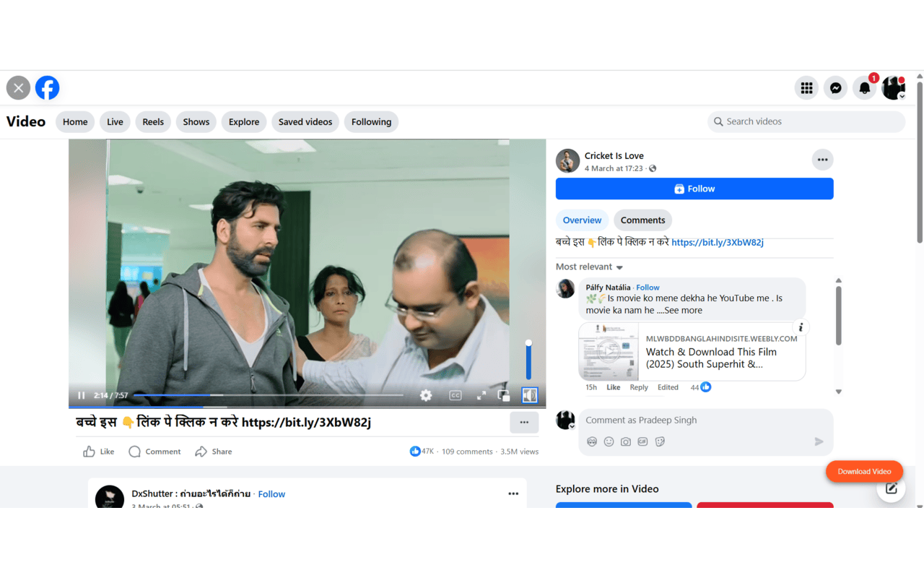This screenshot has width=924, height=578.
Task: View the comment's Edited history
Action: tap(668, 387)
